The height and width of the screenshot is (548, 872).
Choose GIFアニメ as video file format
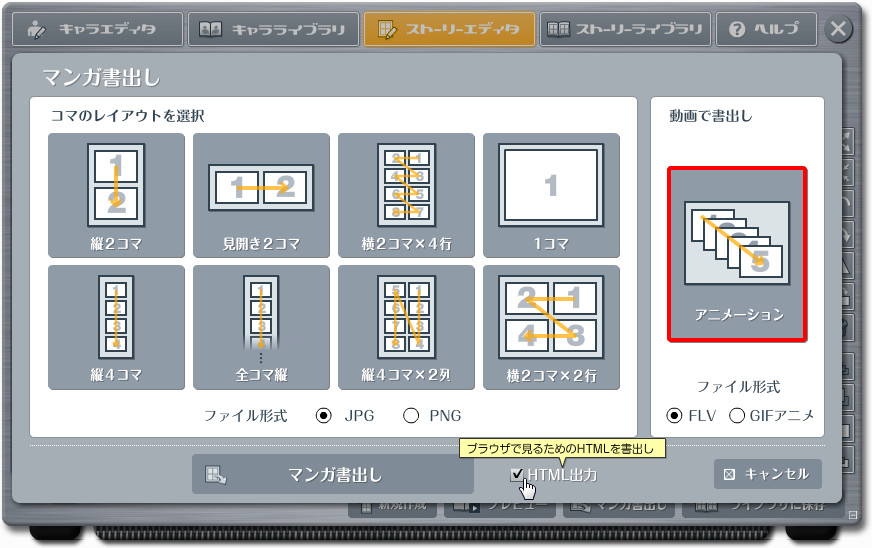click(x=737, y=416)
